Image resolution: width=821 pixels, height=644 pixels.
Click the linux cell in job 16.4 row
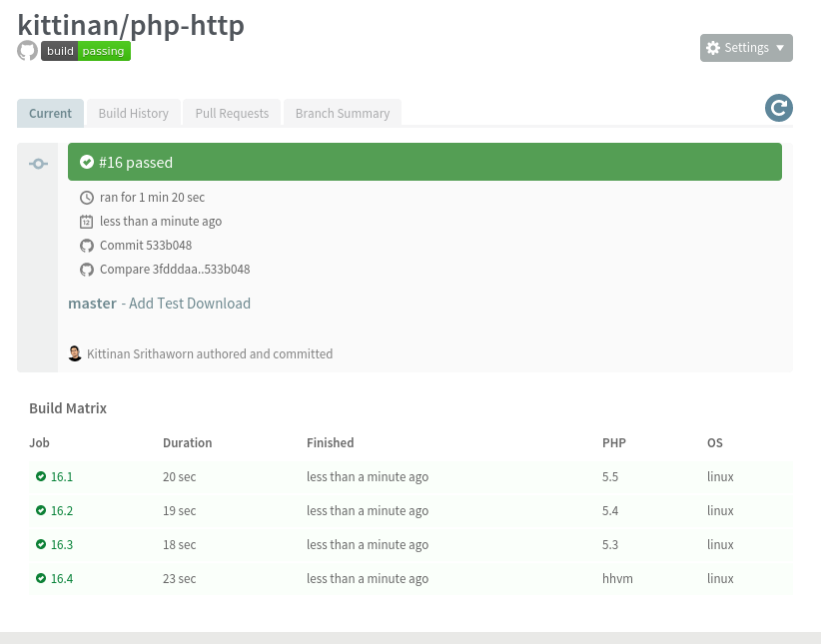tap(720, 578)
